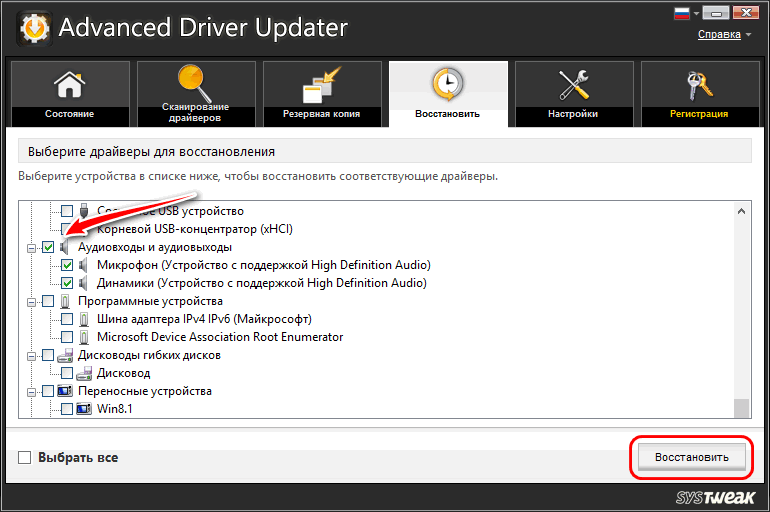The image size is (770, 512).
Task: Check Шина адаптера IPv4 IPv6 checkbox
Action: [x=67, y=319]
